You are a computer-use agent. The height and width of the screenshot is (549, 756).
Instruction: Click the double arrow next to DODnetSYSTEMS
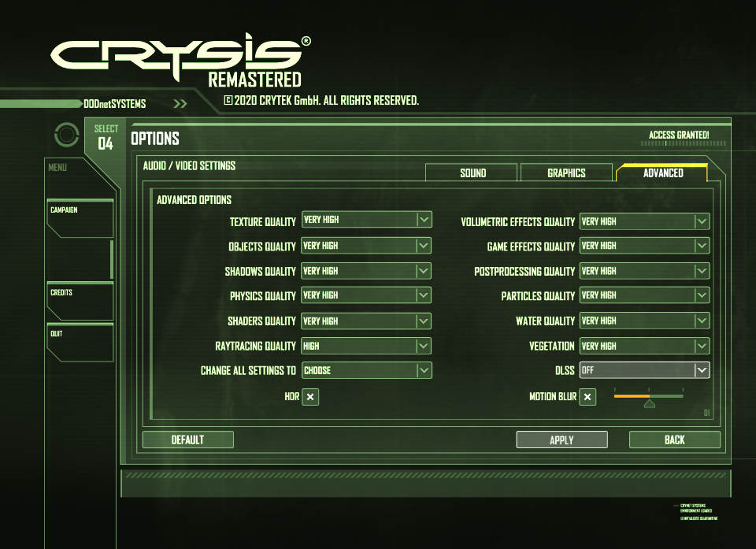coord(180,104)
